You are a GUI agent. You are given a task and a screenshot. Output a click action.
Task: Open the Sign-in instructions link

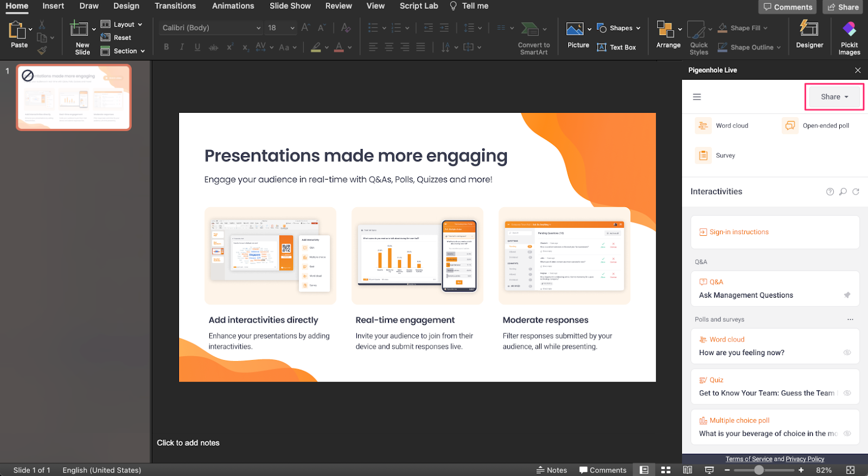pos(738,232)
